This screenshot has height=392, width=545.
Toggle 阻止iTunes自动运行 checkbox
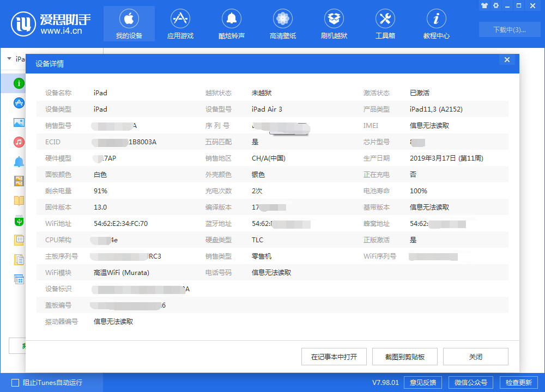pyautogui.click(x=15, y=383)
